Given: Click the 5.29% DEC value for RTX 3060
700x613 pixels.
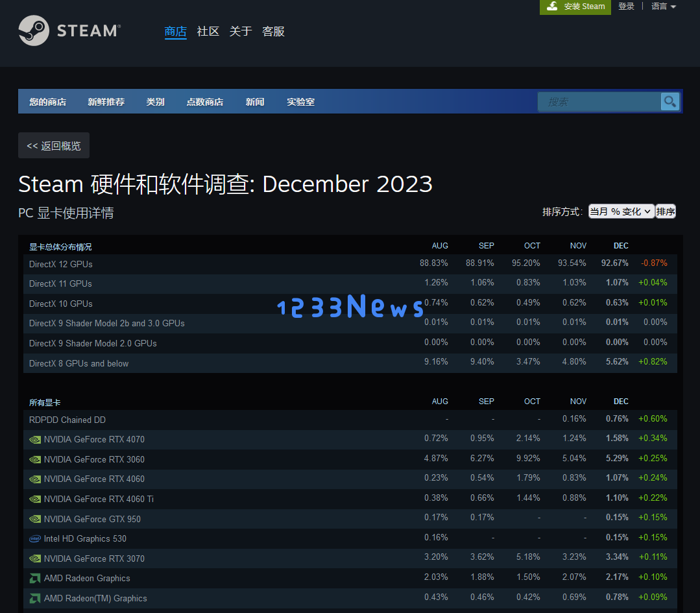Looking at the screenshot, I should pos(617,459).
